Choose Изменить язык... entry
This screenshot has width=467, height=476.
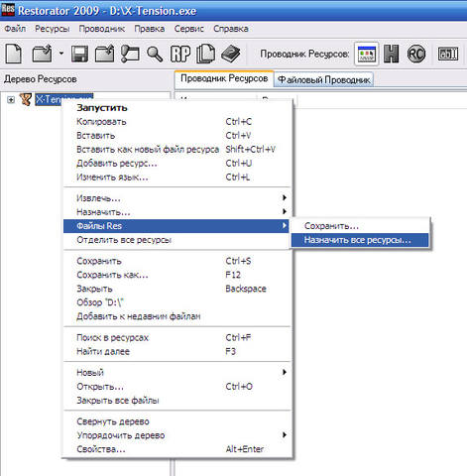[x=177, y=178]
